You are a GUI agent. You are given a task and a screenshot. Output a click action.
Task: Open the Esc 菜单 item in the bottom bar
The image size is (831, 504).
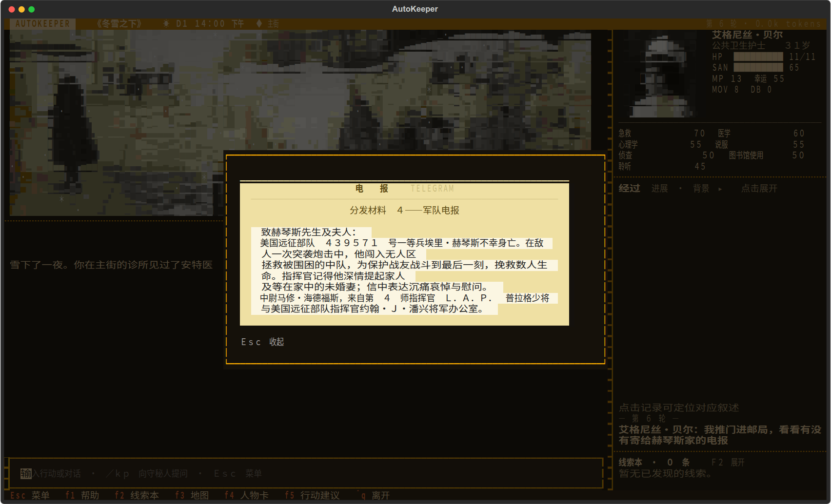30,495
